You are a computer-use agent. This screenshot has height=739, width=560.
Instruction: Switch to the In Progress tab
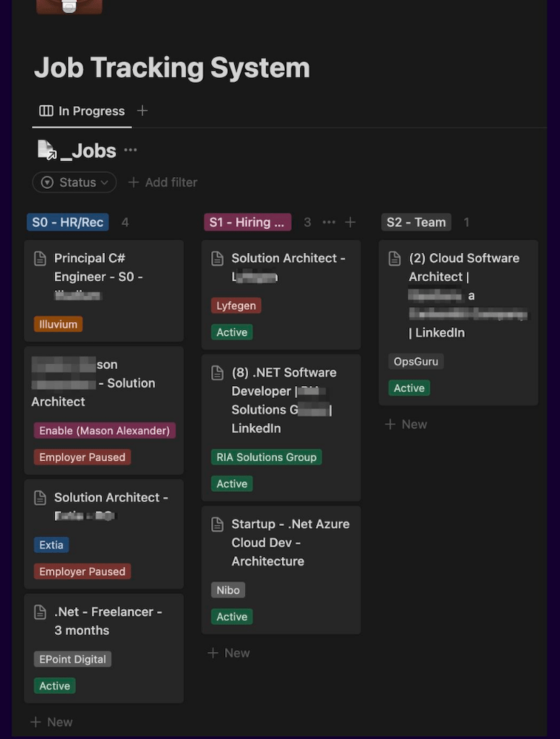click(x=82, y=111)
